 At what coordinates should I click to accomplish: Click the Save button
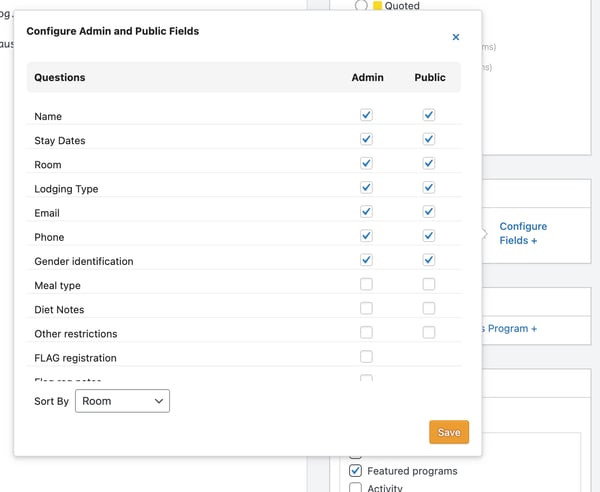click(449, 432)
